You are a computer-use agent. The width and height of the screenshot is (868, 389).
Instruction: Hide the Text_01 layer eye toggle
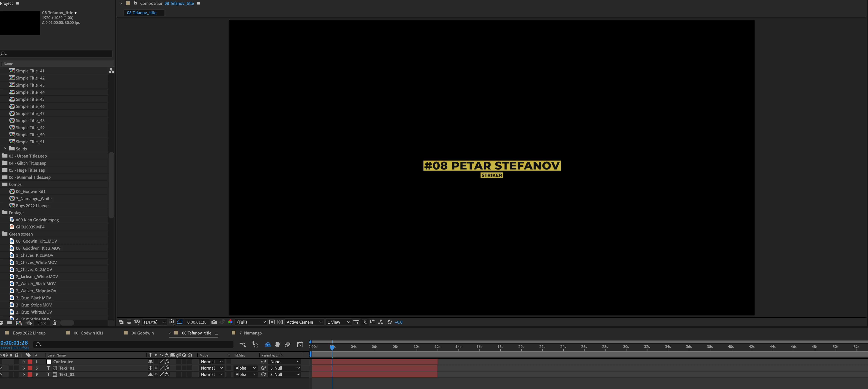(x=1, y=368)
